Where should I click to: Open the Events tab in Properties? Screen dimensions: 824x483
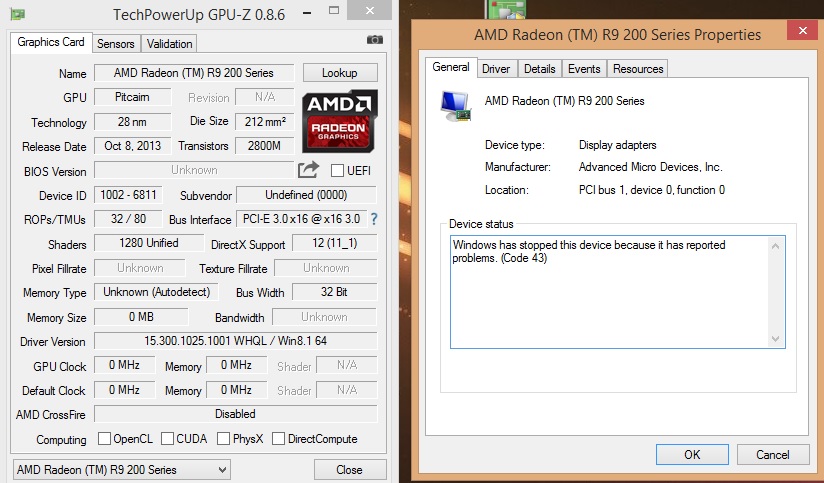point(584,69)
